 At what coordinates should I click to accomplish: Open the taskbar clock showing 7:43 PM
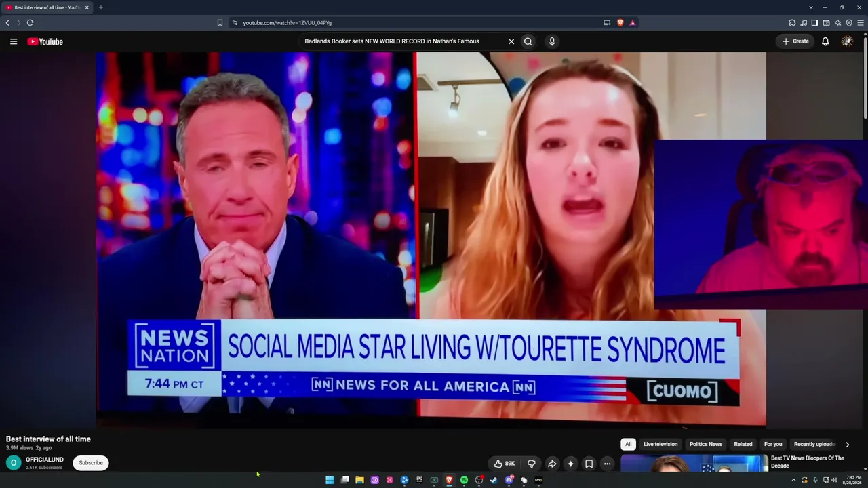pos(854,480)
